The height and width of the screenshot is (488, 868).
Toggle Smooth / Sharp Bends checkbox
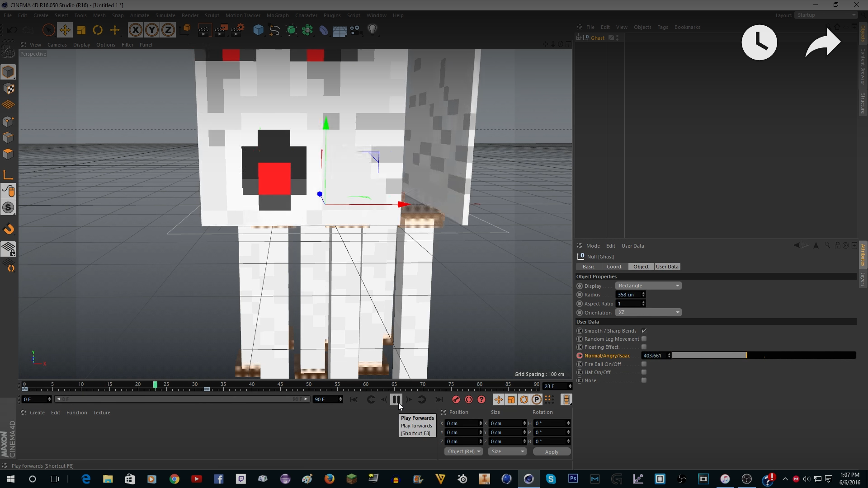click(644, 331)
